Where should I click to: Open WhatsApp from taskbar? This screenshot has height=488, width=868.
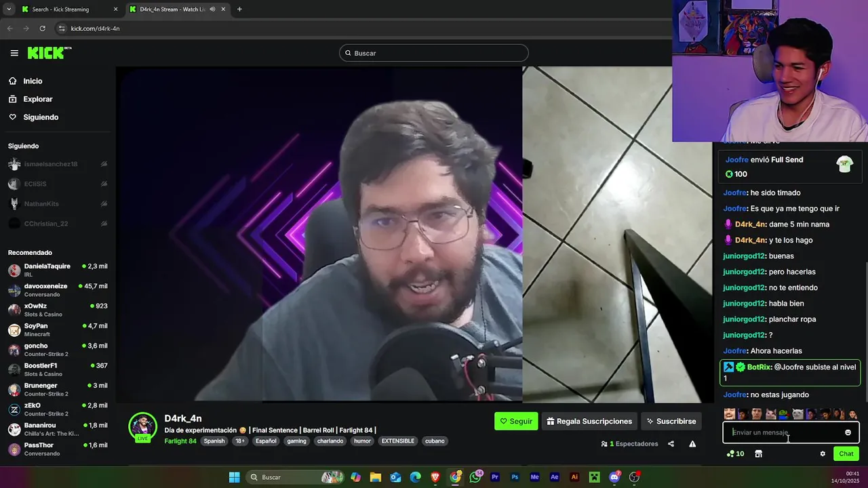(475, 477)
